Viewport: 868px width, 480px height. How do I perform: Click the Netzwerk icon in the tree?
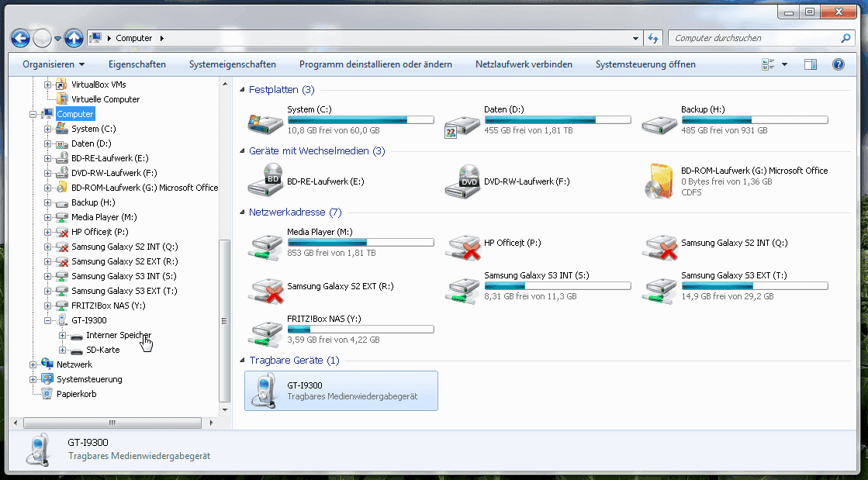tap(48, 364)
